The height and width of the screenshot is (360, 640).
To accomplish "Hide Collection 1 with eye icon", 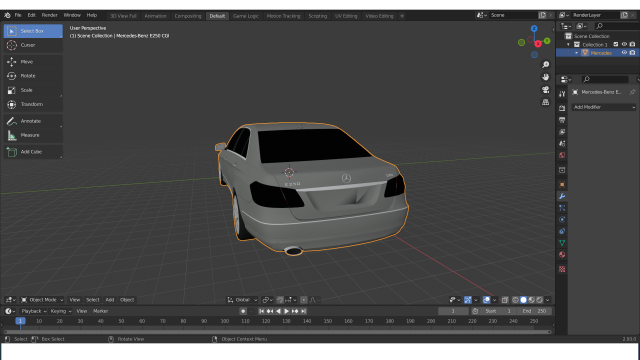I will 624,44.
